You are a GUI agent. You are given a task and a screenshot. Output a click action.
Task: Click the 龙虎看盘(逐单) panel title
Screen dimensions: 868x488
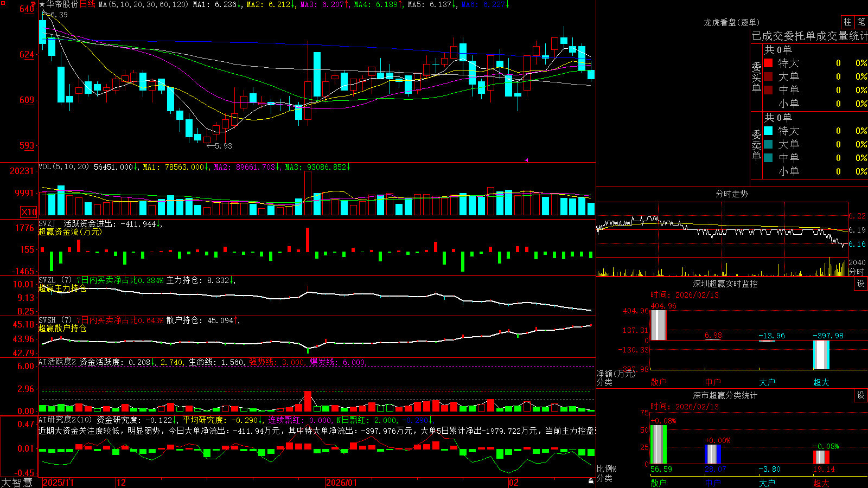(x=731, y=22)
